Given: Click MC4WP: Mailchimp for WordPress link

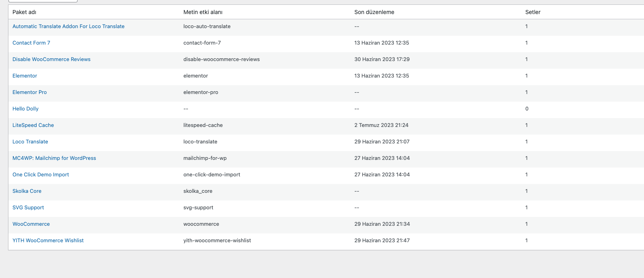Looking at the screenshot, I should (54, 158).
